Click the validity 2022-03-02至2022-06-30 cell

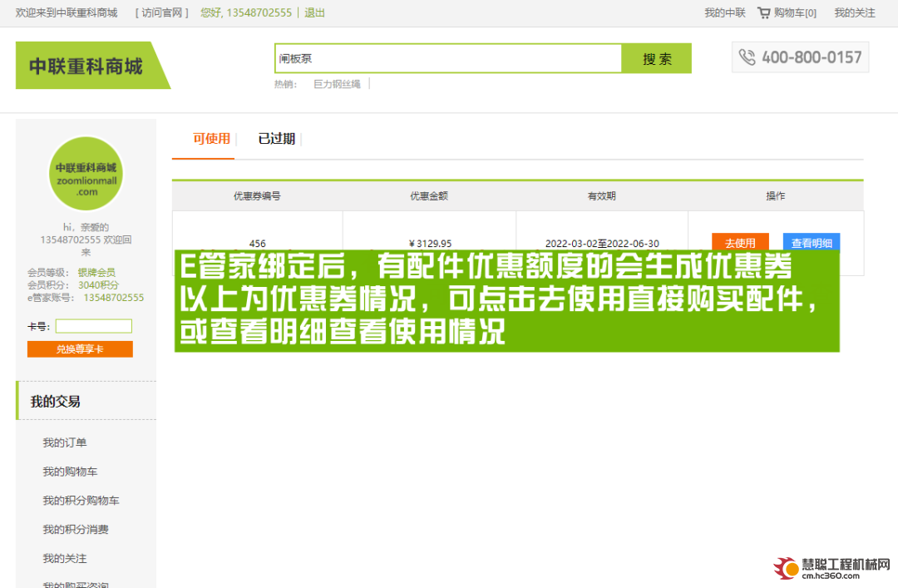pos(602,244)
